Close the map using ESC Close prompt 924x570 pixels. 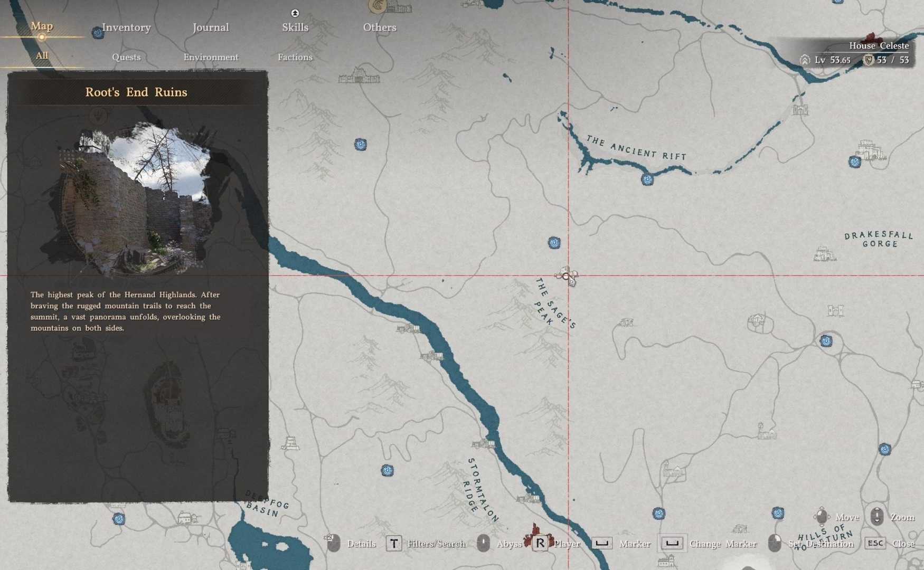890,544
